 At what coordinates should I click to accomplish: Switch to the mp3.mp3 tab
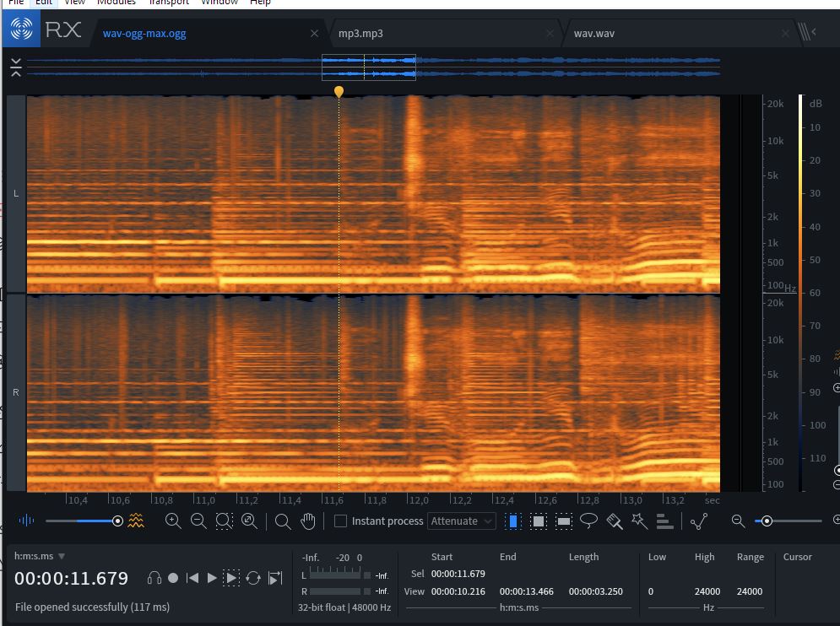coord(360,34)
